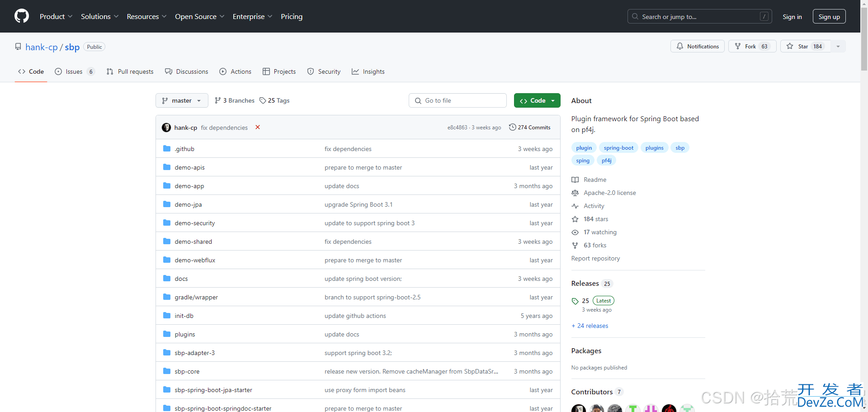Click the Activity pulse icon
The height and width of the screenshot is (412, 868).
point(575,206)
